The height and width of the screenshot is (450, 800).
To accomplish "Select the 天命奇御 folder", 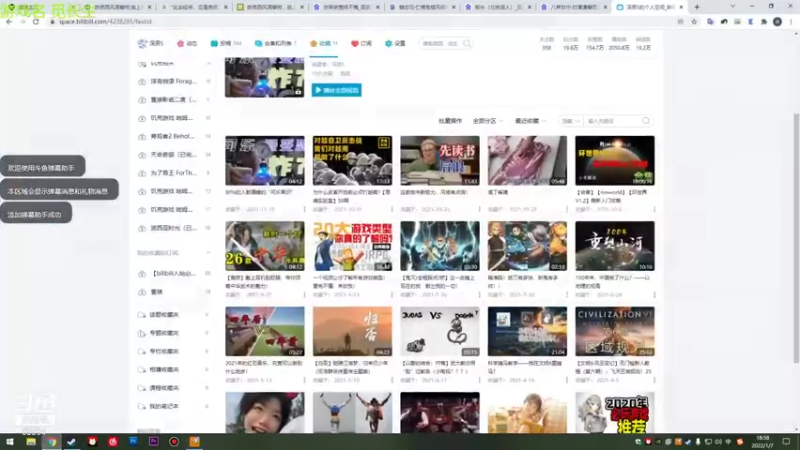I will coord(174,155).
